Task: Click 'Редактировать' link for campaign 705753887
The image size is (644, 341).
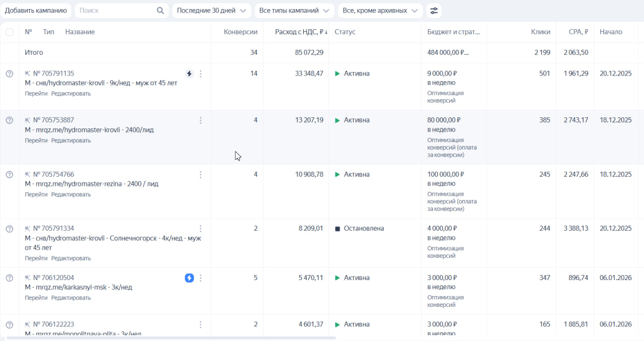Action: (x=71, y=141)
